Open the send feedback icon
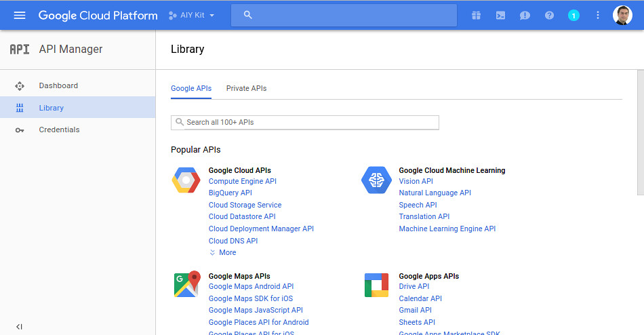The width and height of the screenshot is (644, 335). coord(525,16)
